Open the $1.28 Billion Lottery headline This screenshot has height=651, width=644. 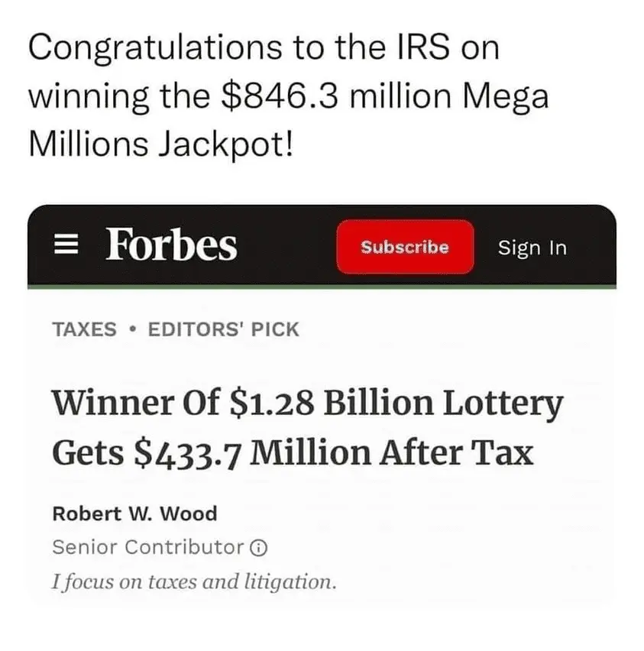pos(307,403)
